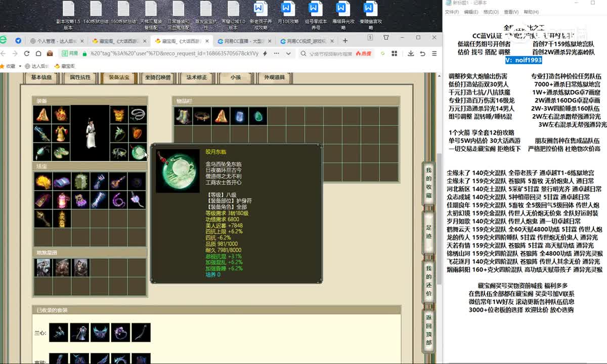
Task: Open Notepad 文件 menu
Action: 451,12
